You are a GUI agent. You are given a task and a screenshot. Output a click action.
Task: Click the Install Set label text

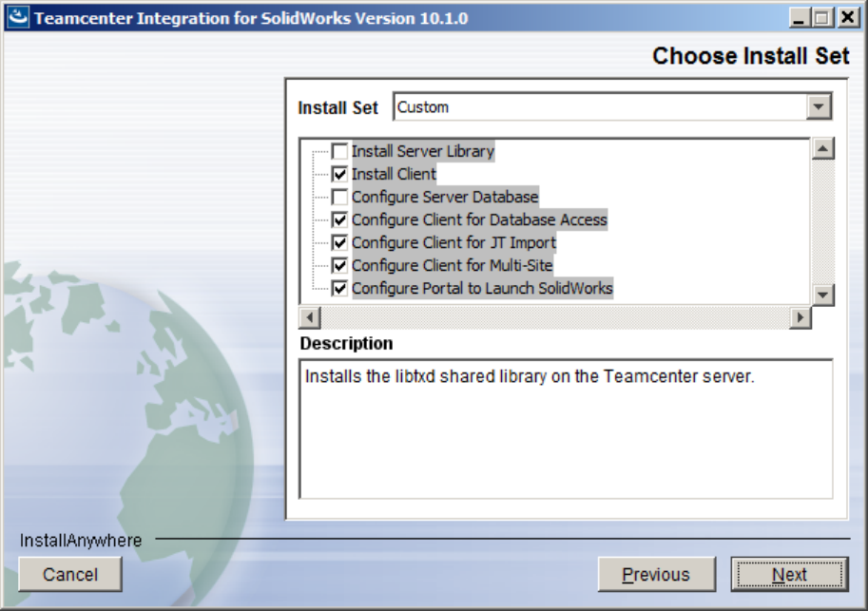pyautogui.click(x=338, y=107)
